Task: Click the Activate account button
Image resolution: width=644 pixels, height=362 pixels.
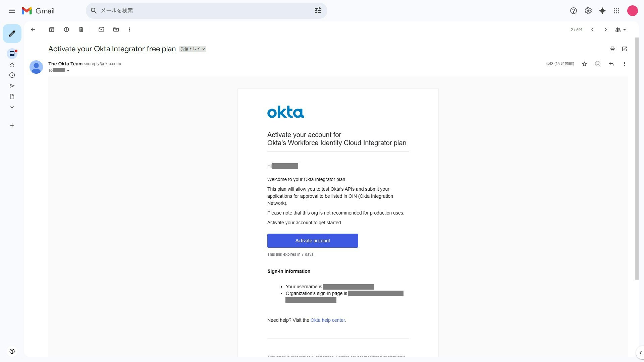Action: tap(313, 241)
